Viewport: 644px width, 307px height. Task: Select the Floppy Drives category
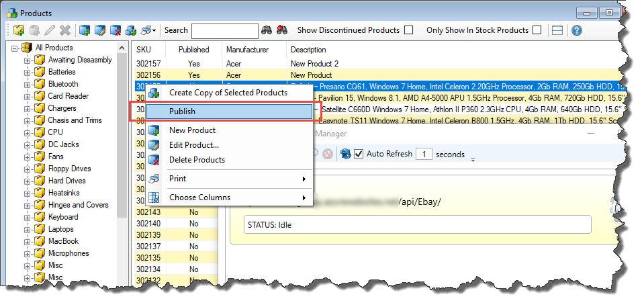(x=69, y=169)
